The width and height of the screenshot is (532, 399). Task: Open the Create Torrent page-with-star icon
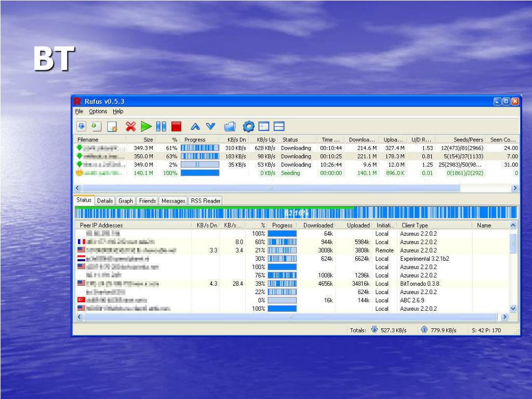coord(112,126)
